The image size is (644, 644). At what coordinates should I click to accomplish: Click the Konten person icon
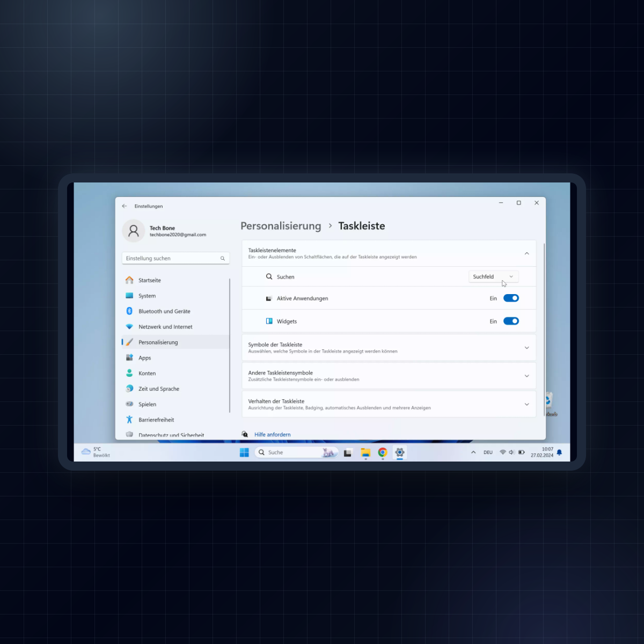(129, 373)
